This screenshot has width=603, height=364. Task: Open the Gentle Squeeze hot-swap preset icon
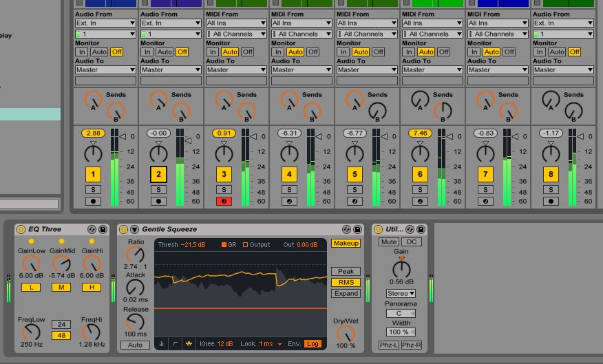tap(346, 229)
